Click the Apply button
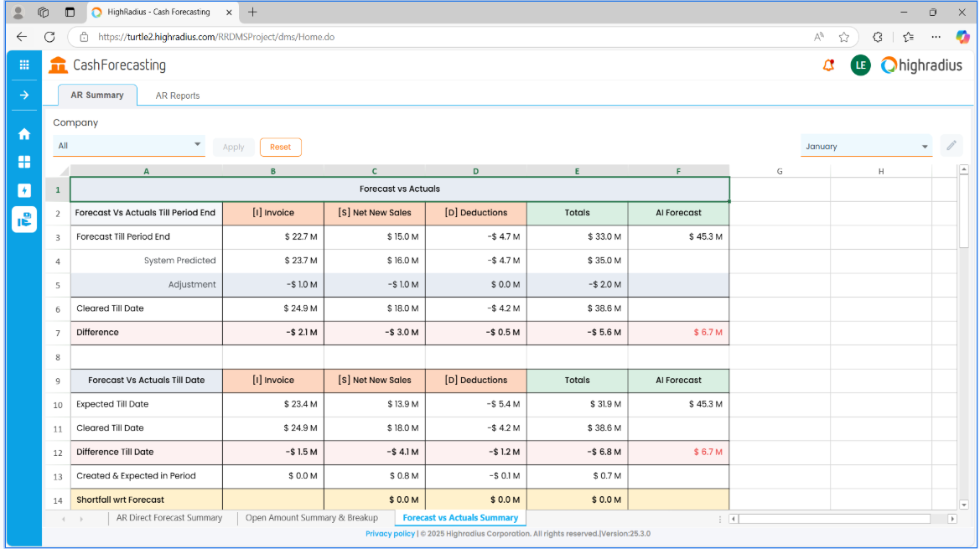 click(234, 147)
